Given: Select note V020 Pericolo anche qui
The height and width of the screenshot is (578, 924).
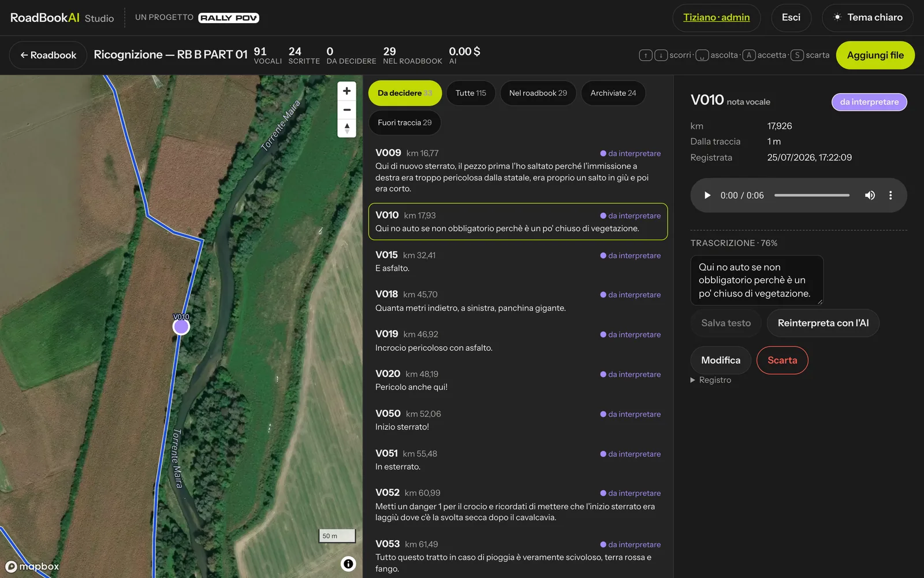Looking at the screenshot, I should (x=518, y=380).
